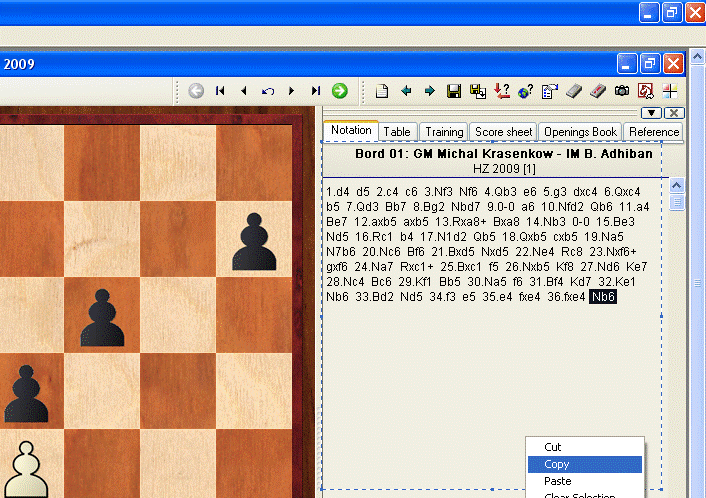Choose Copy from the context menu

(x=557, y=465)
